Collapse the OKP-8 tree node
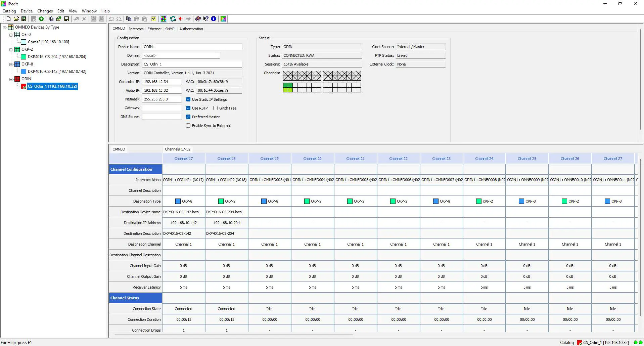Screen dimensions: 644x346 pyautogui.click(x=11, y=64)
